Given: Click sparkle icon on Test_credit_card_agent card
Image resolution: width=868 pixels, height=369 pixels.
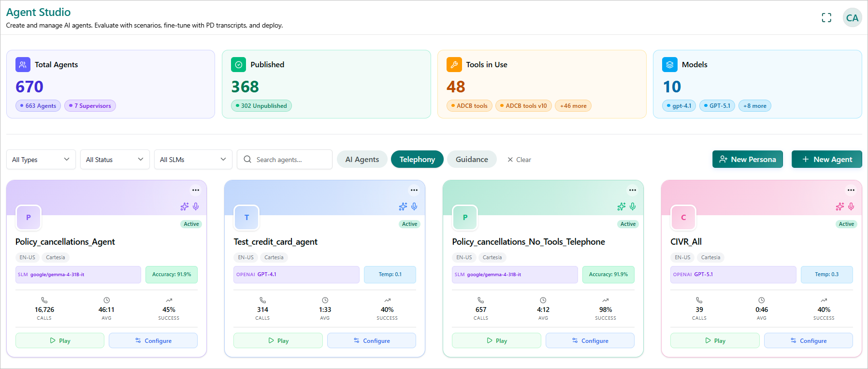Looking at the screenshot, I should click(403, 207).
